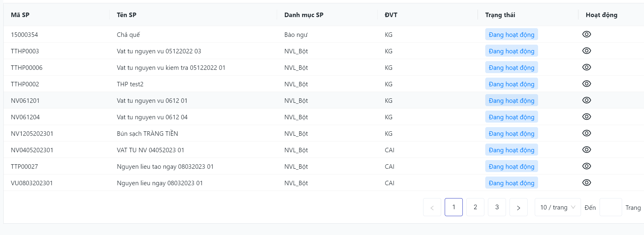View product NV061201 via eye icon
The image size is (644, 235).
pyautogui.click(x=586, y=100)
